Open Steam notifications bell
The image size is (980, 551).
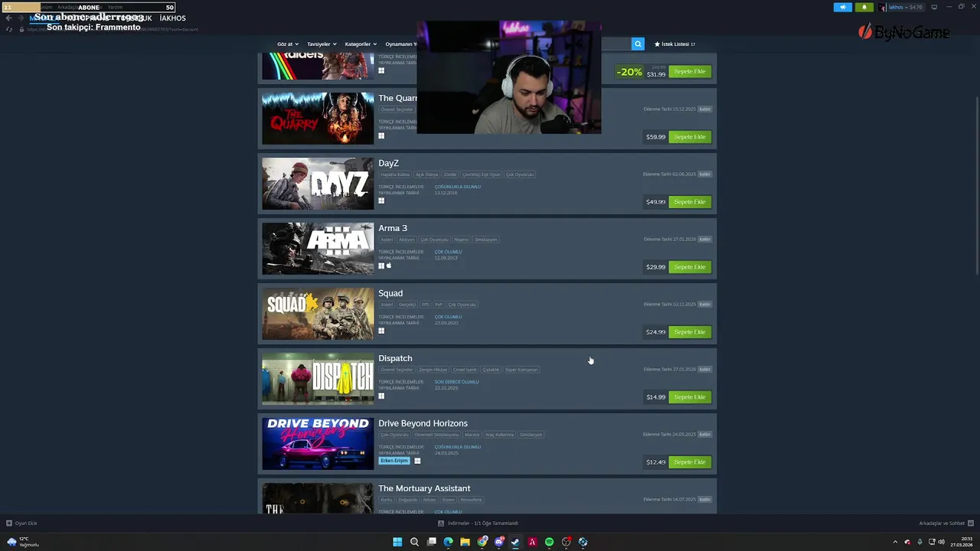point(864,7)
